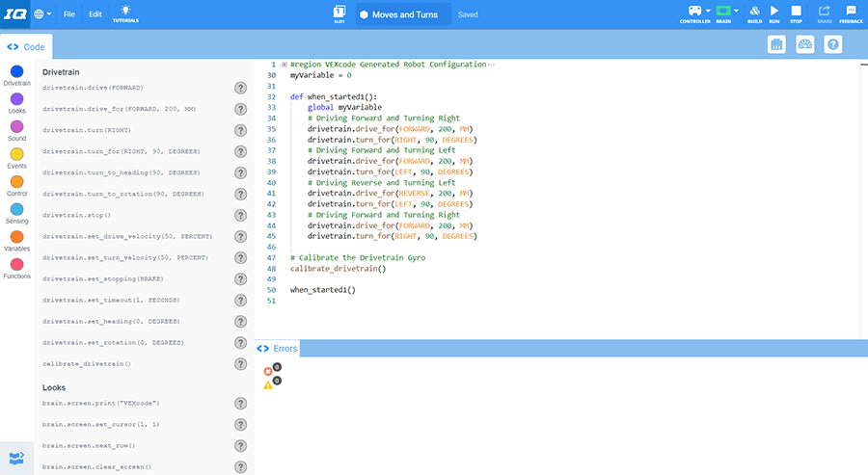Image resolution: width=868 pixels, height=475 pixels.
Task: Expand the collapsed region on line 1
Action: 284,65
